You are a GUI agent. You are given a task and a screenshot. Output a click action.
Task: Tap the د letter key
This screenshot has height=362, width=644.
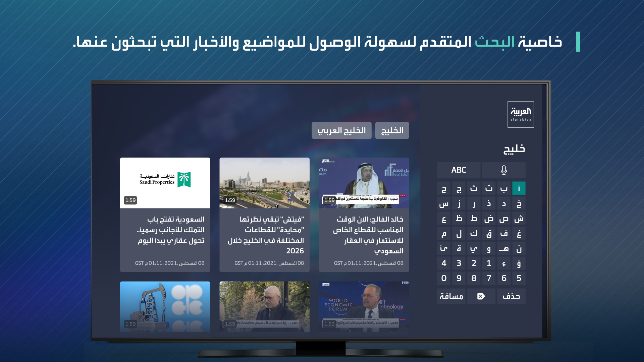point(504,203)
